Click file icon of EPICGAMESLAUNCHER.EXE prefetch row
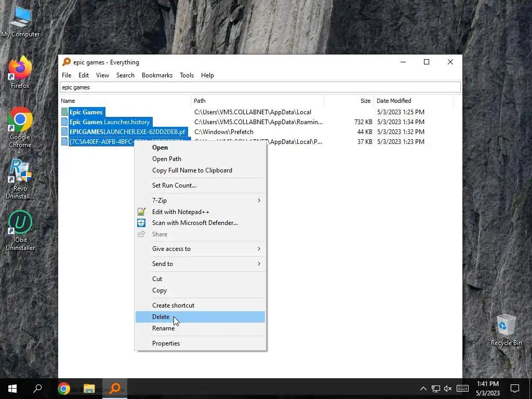This screenshot has height=399, width=532. [x=64, y=131]
